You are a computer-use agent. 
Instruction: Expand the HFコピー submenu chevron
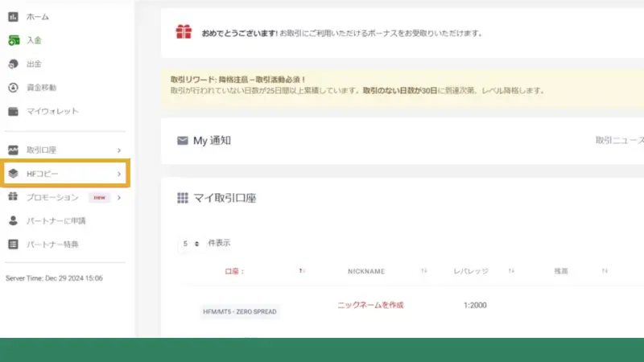[119, 174]
